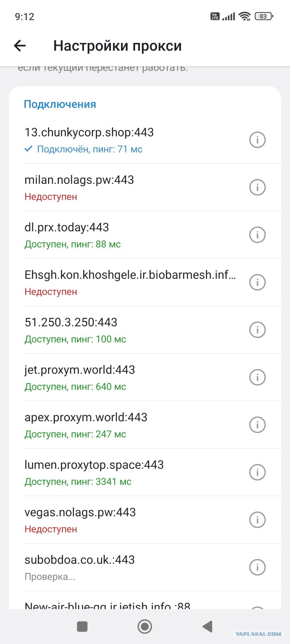Screen dimensions: 290x644
Task: Tap Android home navigation button
Action: click(145, 626)
